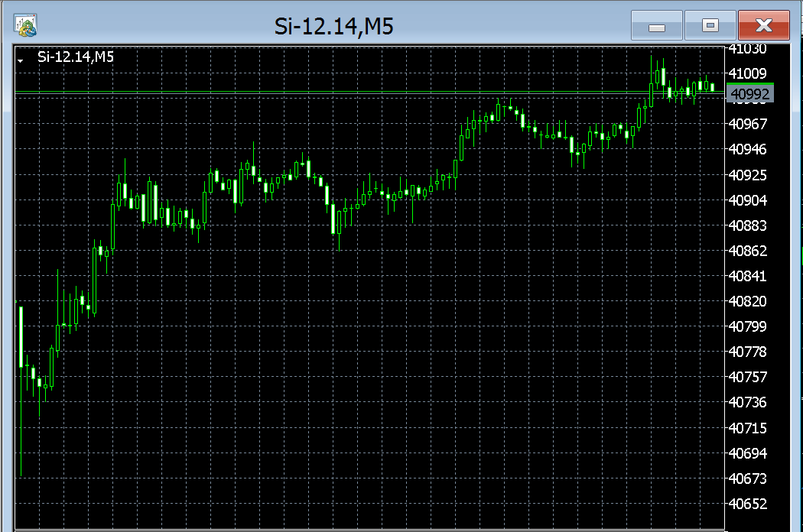
Task: Click the 40841 price axis label
Action: pos(749,276)
